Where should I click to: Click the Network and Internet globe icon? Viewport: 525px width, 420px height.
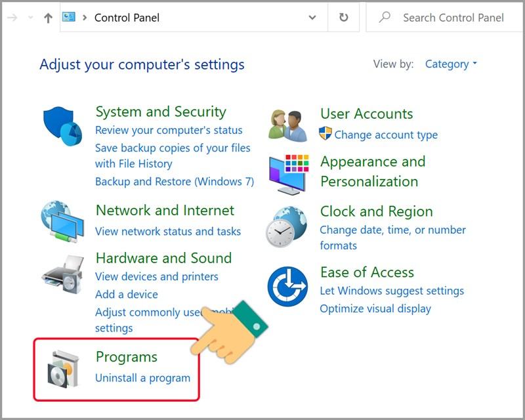coord(62,222)
